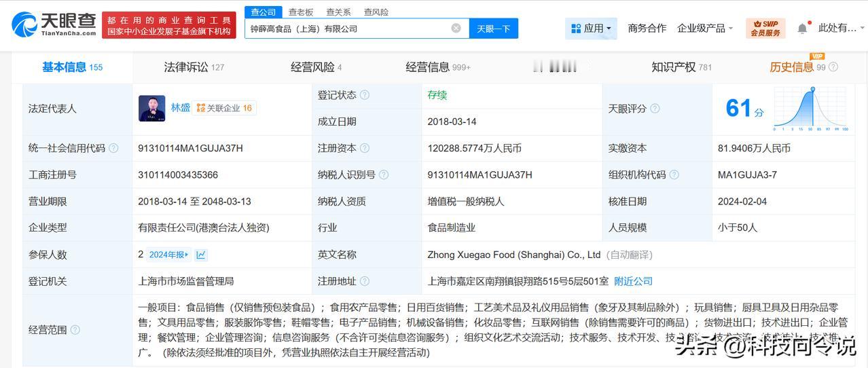Screen dimensions: 868x368
Task: Click the establishment date 2018-03-14
Action: [x=452, y=122]
